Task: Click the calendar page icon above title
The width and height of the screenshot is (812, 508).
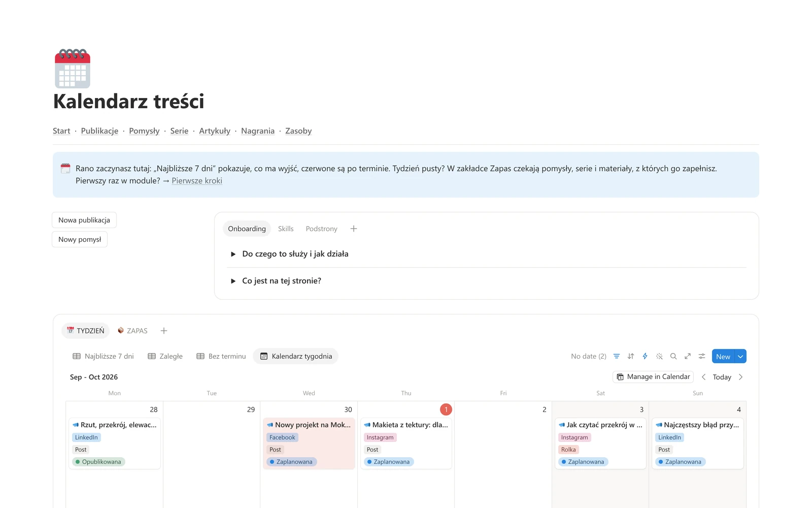Action: point(73,68)
